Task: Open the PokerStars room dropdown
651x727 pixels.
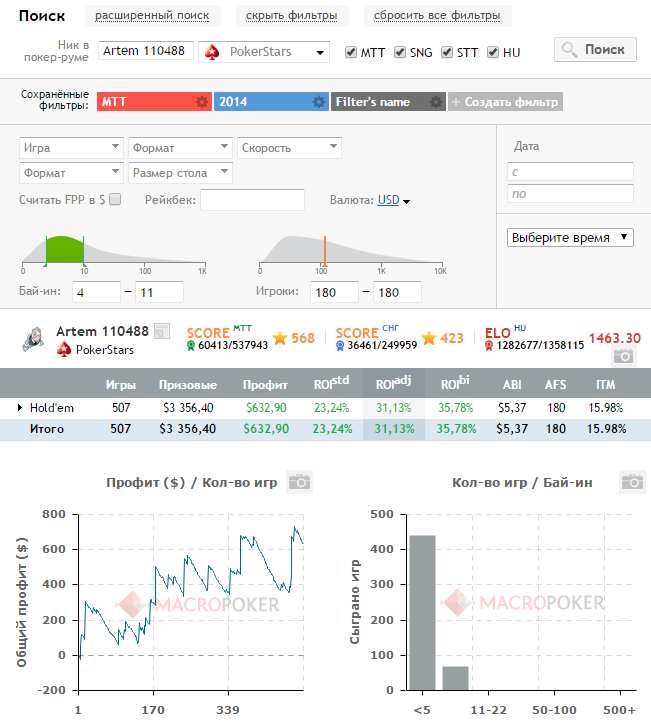Action: (x=264, y=52)
